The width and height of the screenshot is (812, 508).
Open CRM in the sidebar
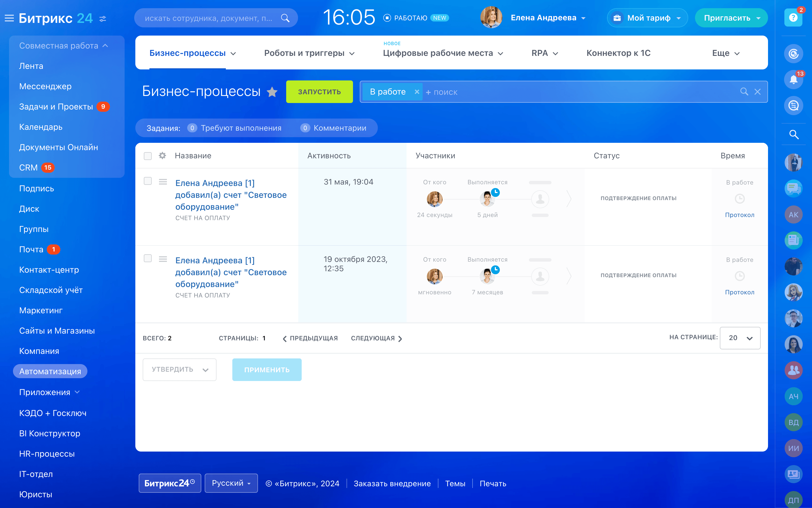tap(28, 167)
